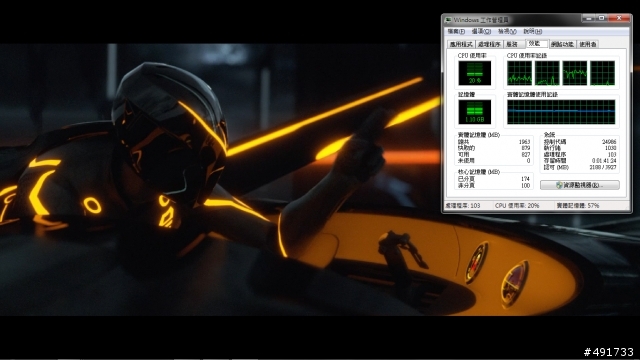Close the Task Manager window

click(x=619, y=18)
